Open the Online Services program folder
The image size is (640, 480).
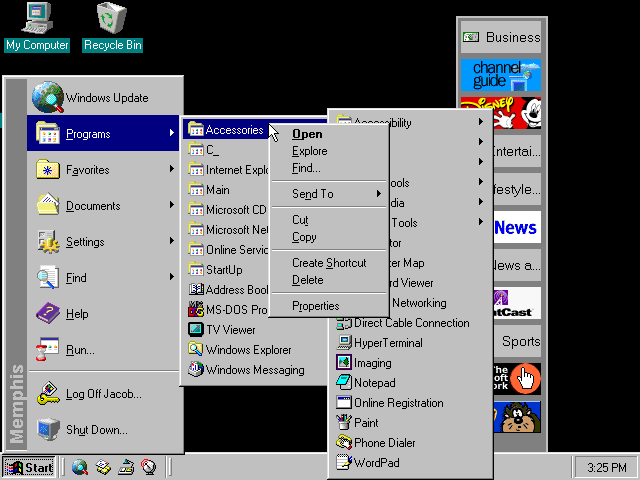tap(227, 250)
